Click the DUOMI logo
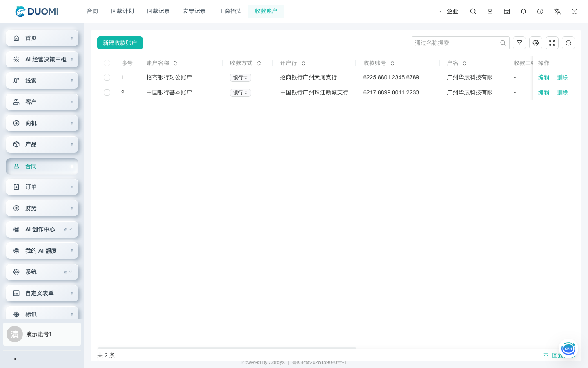The height and width of the screenshot is (368, 588). pos(37,11)
